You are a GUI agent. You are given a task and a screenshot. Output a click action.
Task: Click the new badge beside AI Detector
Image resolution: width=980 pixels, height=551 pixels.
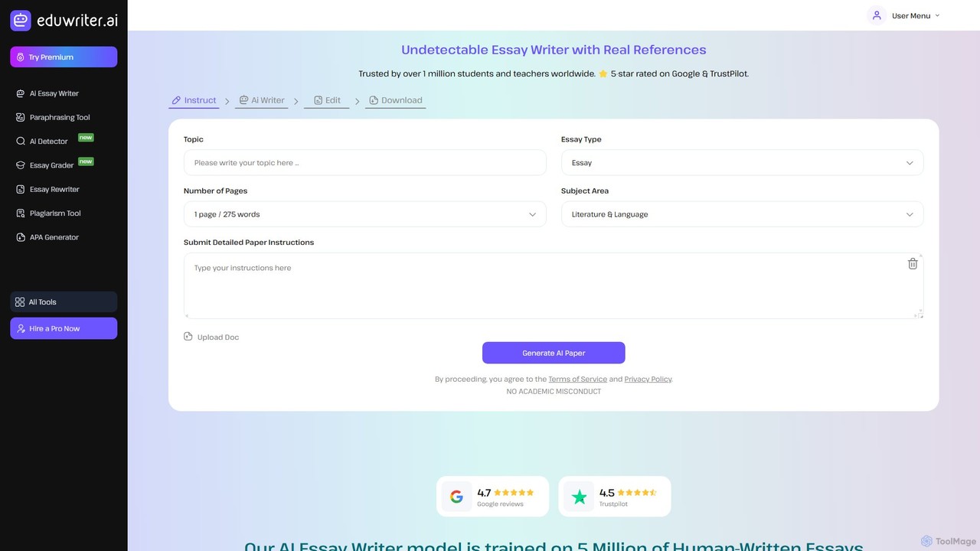(x=86, y=138)
